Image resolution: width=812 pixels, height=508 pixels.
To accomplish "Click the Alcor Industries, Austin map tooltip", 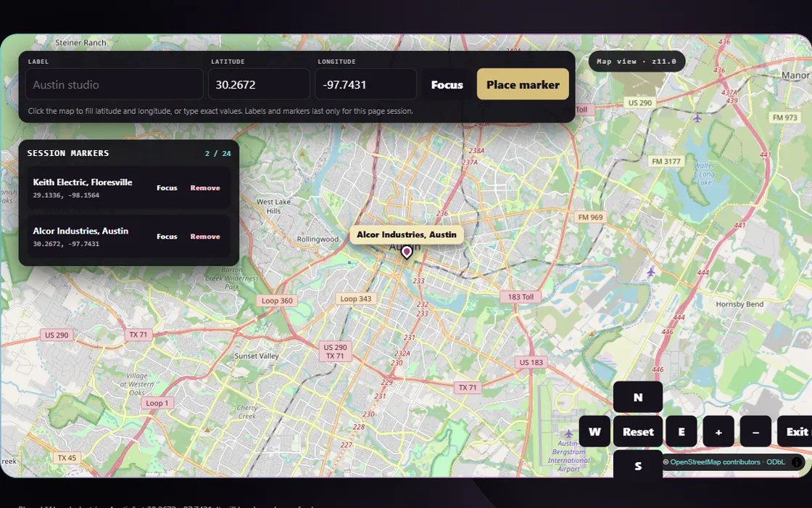I will [x=407, y=234].
